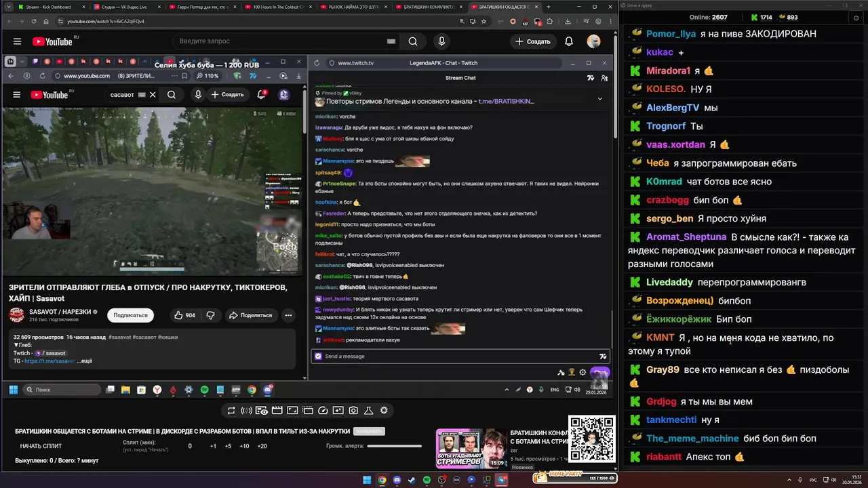The image size is (868, 488).
Task: Click username 'Pomor_Ilya' in right chat
Action: pyautogui.click(x=669, y=34)
